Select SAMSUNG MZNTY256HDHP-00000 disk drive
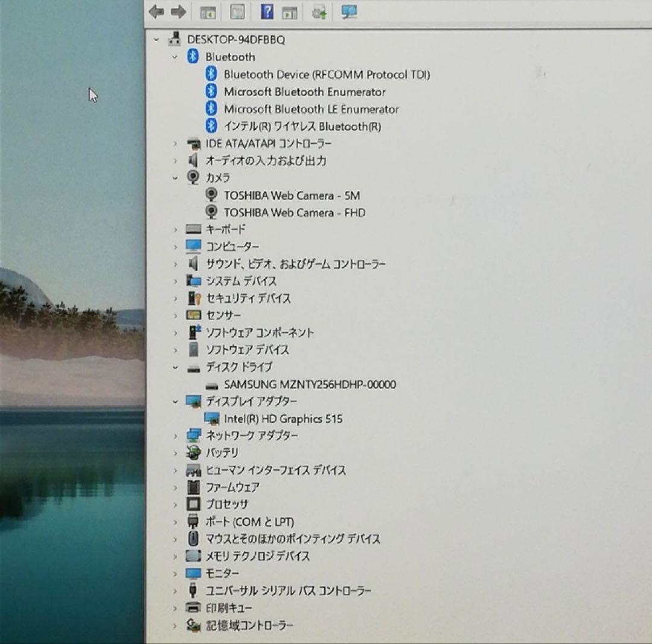 310,384
